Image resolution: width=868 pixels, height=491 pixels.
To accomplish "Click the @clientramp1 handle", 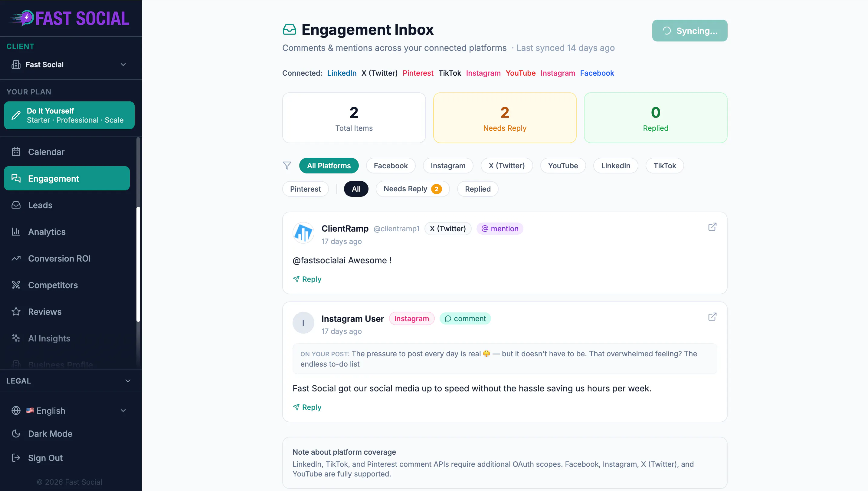I will pyautogui.click(x=396, y=229).
